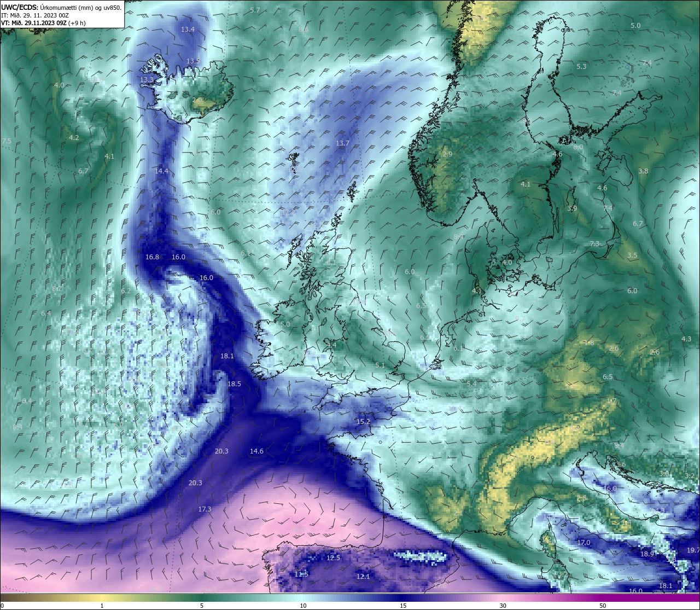700x610 pixels.
Task: Click the 3.8 value label
Action: 643,171
